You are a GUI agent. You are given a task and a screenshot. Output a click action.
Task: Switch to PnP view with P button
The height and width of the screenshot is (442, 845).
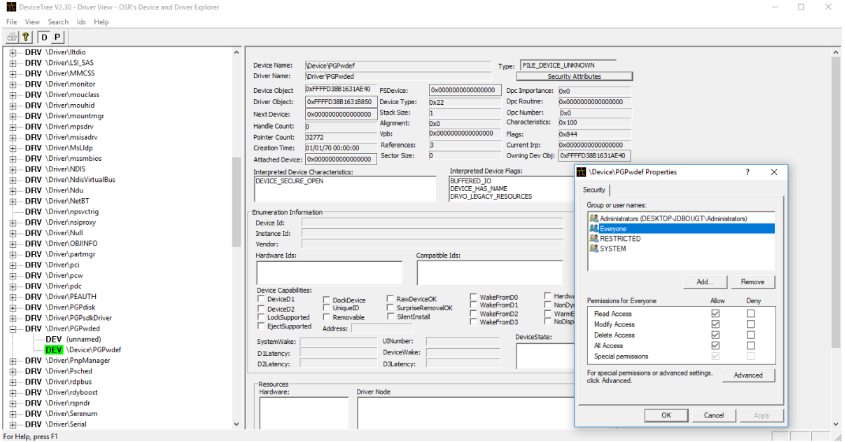coord(57,36)
